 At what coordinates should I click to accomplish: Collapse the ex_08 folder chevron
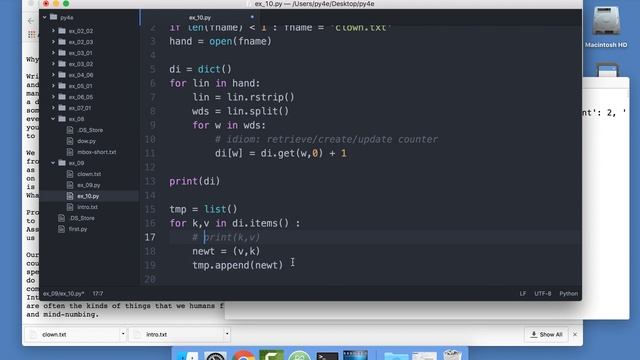click(x=53, y=119)
